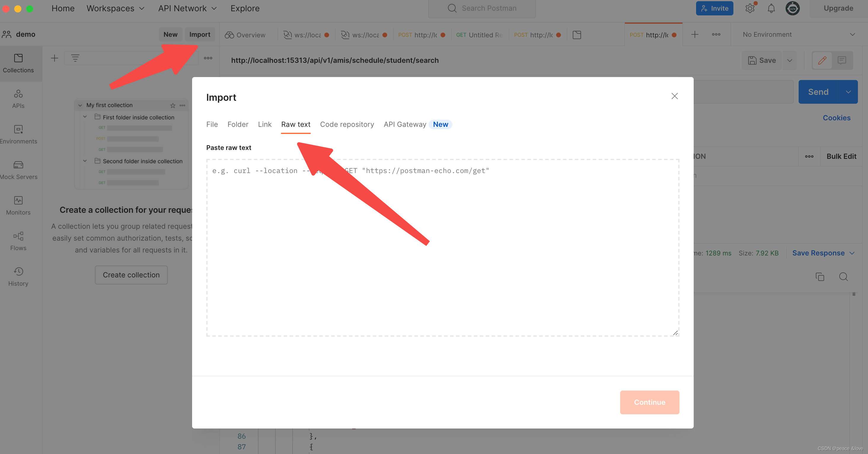This screenshot has height=454, width=868.
Task: Open the params table three-dot options
Action: [809, 156]
